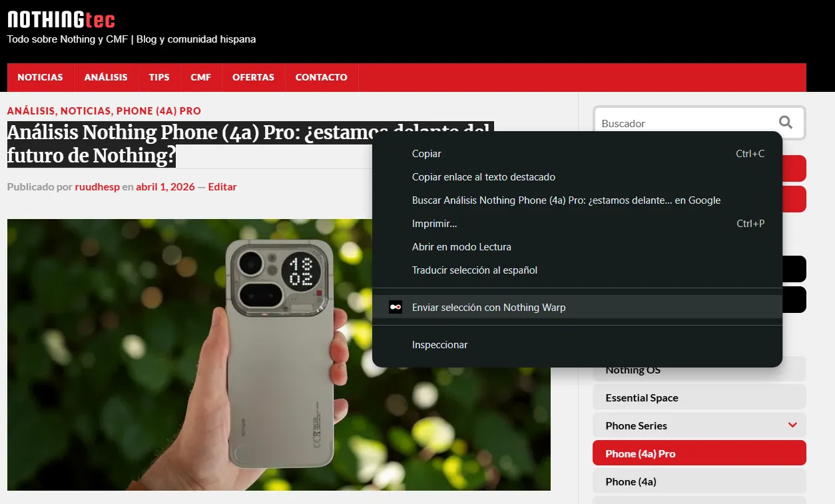This screenshot has width=835, height=504.
Task: Click the Nothing Warp extension icon
Action: (396, 307)
